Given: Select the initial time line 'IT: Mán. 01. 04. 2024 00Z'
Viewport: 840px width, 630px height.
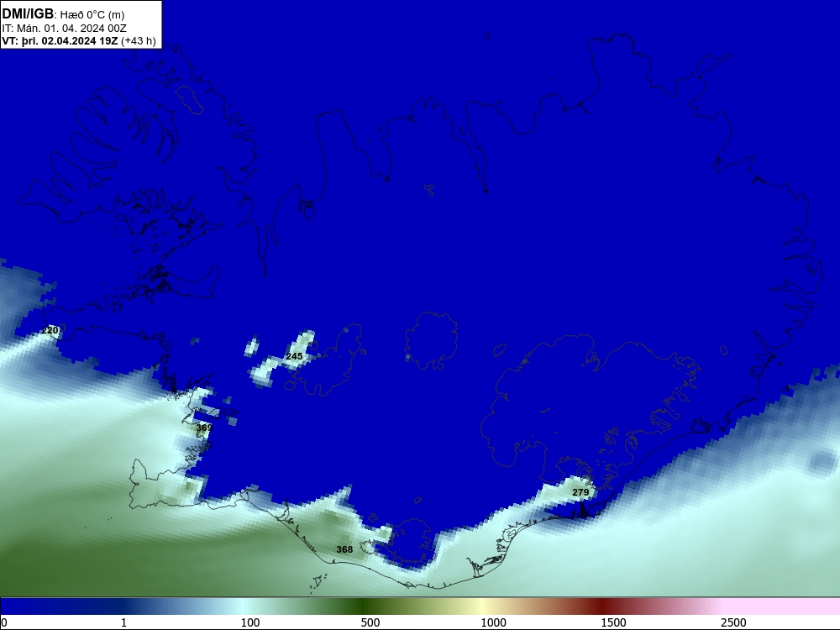Looking at the screenshot, I should (x=65, y=29).
